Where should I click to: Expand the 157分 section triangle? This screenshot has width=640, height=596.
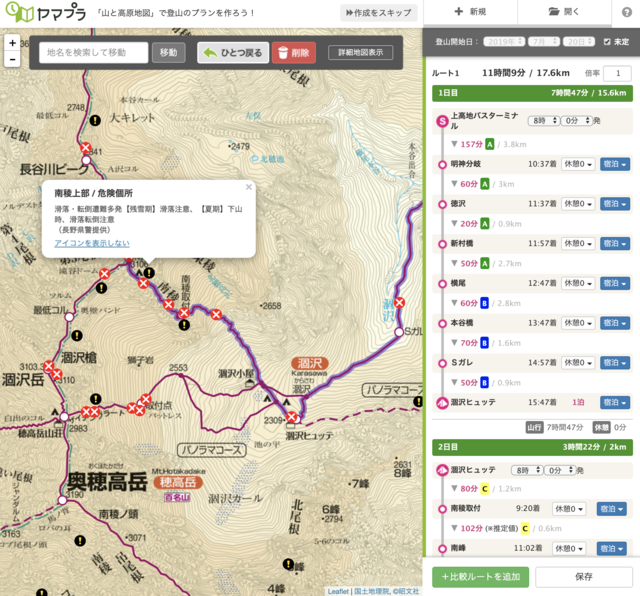(x=454, y=144)
